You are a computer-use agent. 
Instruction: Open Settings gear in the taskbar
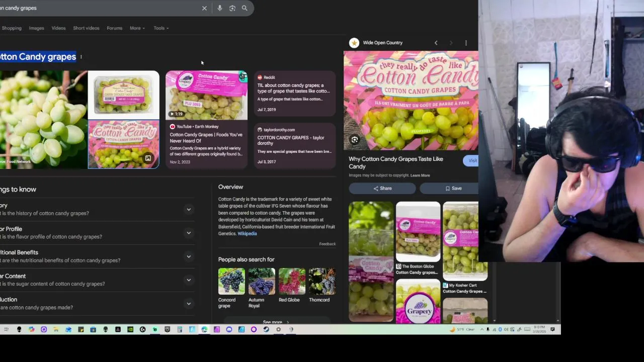tap(278, 329)
